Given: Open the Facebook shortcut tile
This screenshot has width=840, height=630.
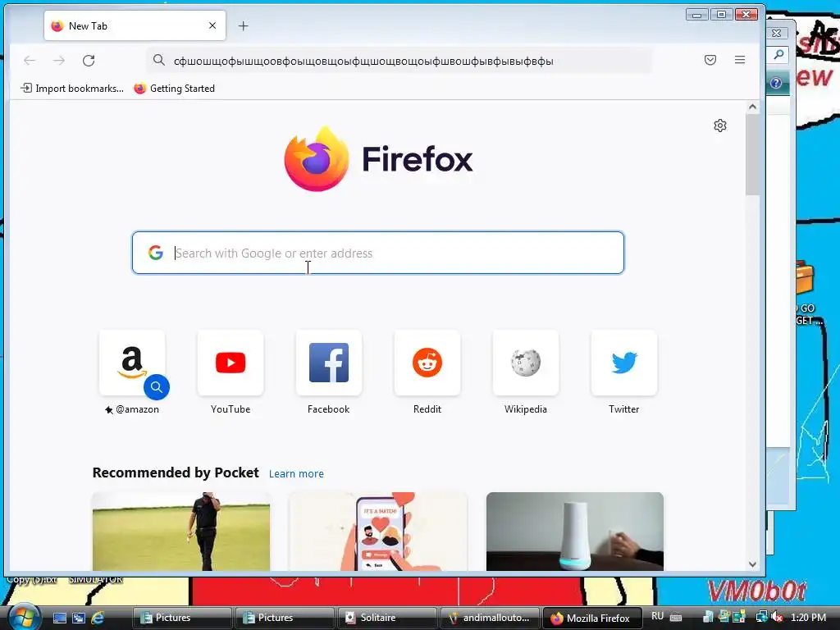Looking at the screenshot, I should 329,363.
